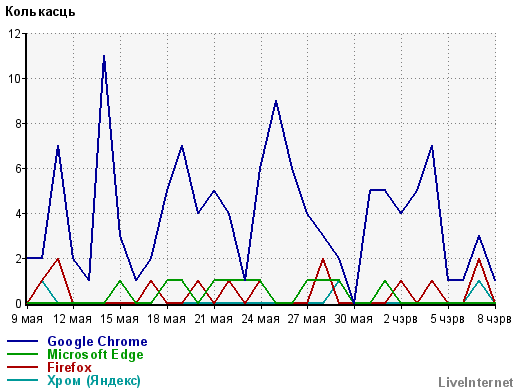Click the Колькасць chart title
Viewport: 520px width, 392px height.
tap(40, 12)
